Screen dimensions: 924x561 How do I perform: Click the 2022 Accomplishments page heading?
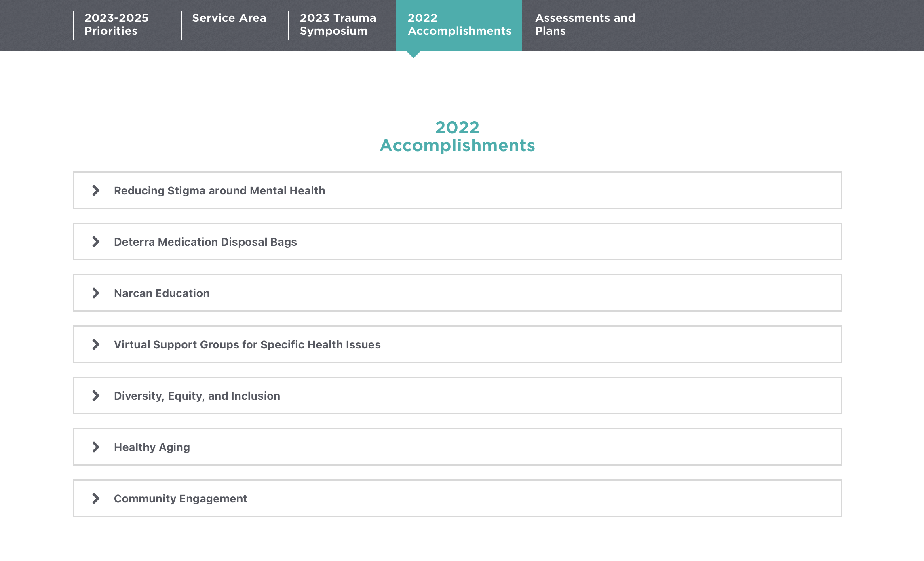(x=457, y=137)
